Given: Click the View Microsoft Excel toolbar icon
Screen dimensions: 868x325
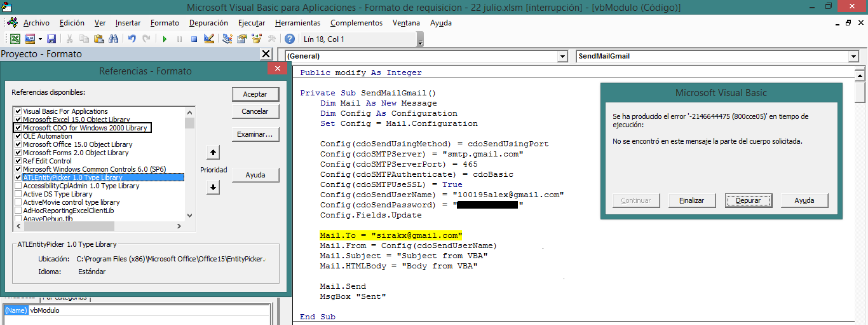Looking at the screenshot, I should click(15, 39).
